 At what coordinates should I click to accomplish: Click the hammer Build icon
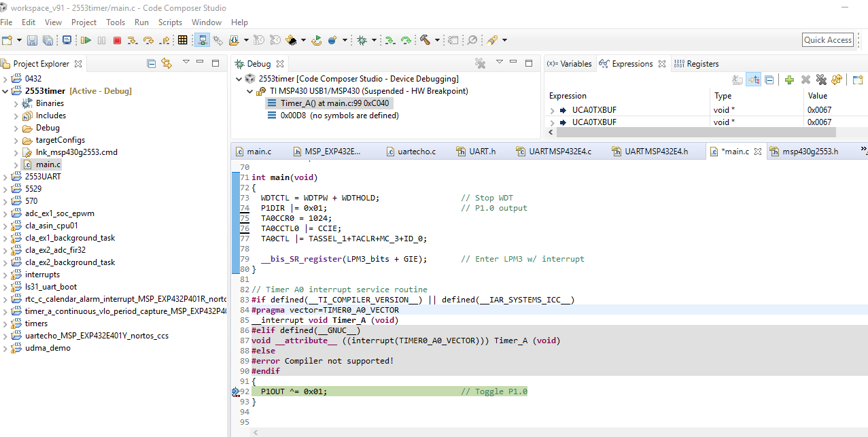[426, 40]
